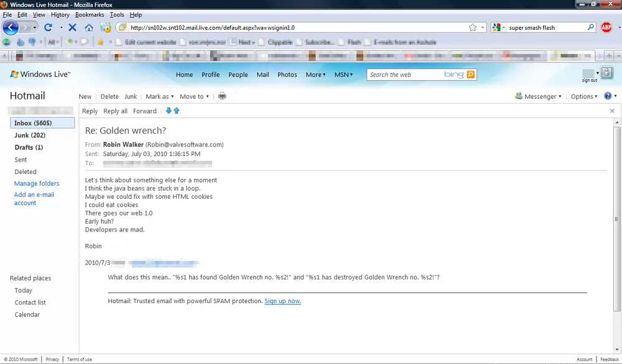Open the Messenger dropdown menu
This screenshot has height=364, width=622.
pos(539,96)
